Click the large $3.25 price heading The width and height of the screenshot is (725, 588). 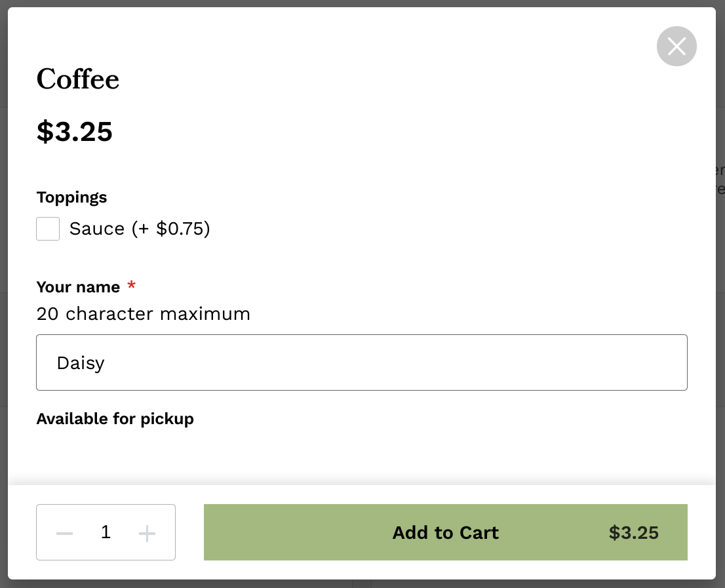pos(75,132)
